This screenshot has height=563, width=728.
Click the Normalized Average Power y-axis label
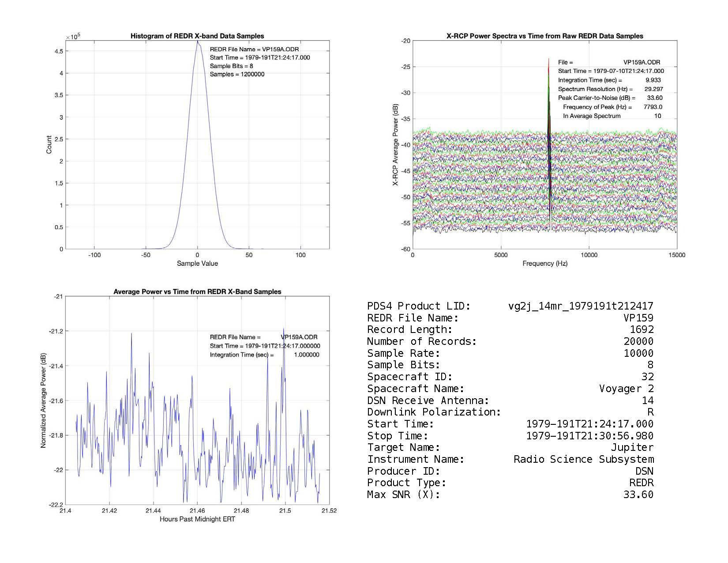point(43,401)
